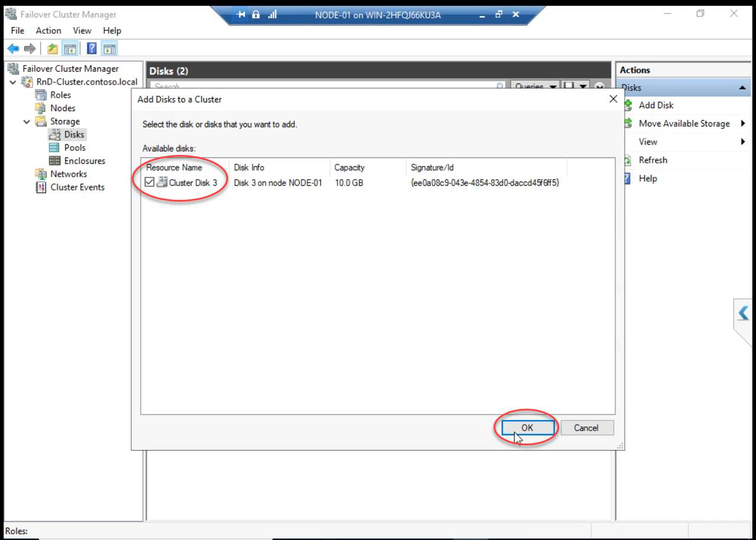Uncheck the Cluster Disk 3 checkbox
Screen dimensions: 756x540
click(150, 182)
